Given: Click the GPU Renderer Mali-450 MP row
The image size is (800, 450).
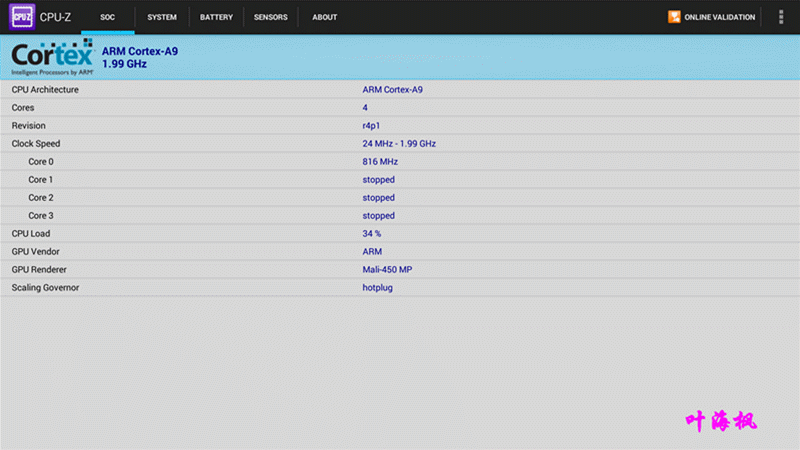Looking at the screenshot, I should click(x=400, y=270).
